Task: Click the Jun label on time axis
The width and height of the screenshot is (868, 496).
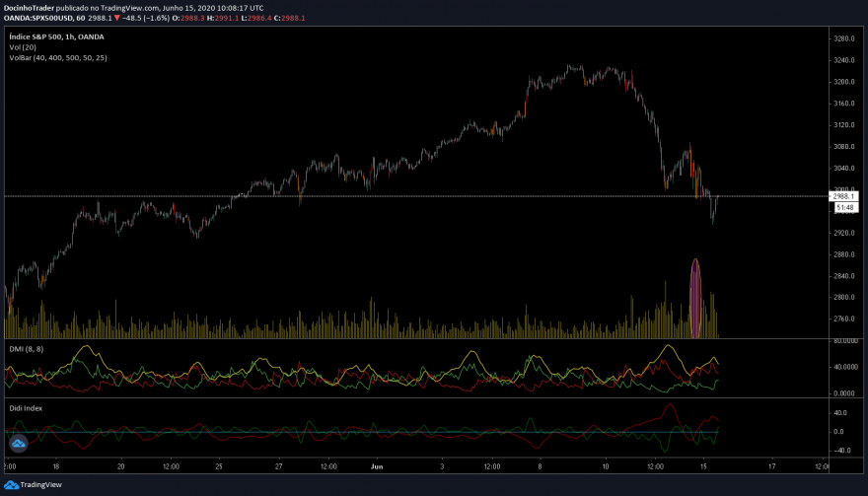Action: [377, 466]
